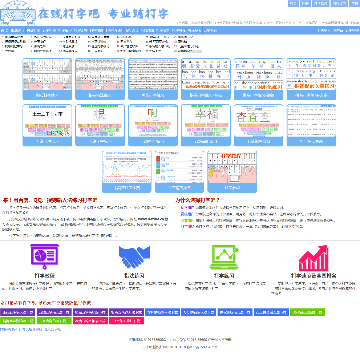This screenshot has height=360, width=360.
Task: Click the red heading above the right colored list
Action: point(197,200)
